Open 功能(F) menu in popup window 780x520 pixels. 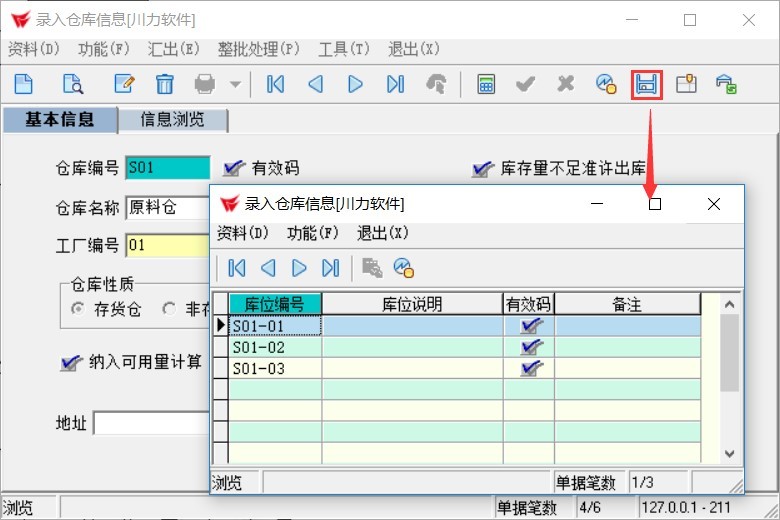tap(312, 233)
